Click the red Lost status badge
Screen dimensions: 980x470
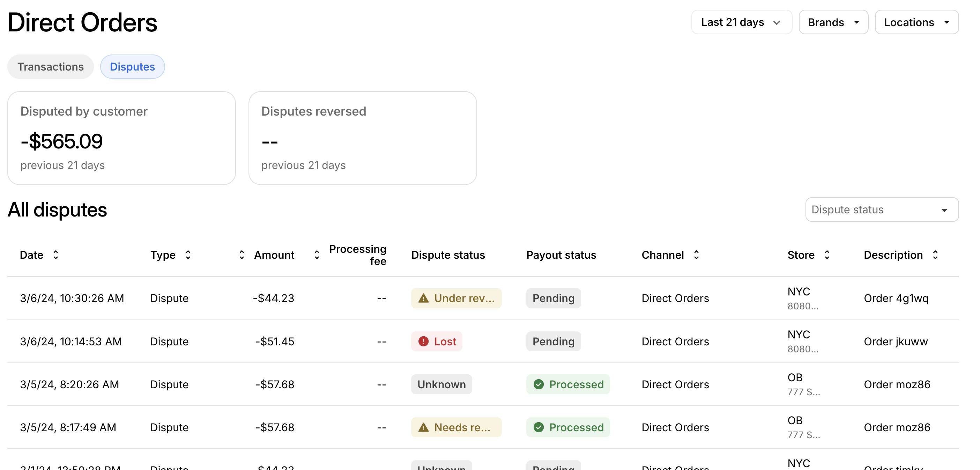(x=436, y=342)
